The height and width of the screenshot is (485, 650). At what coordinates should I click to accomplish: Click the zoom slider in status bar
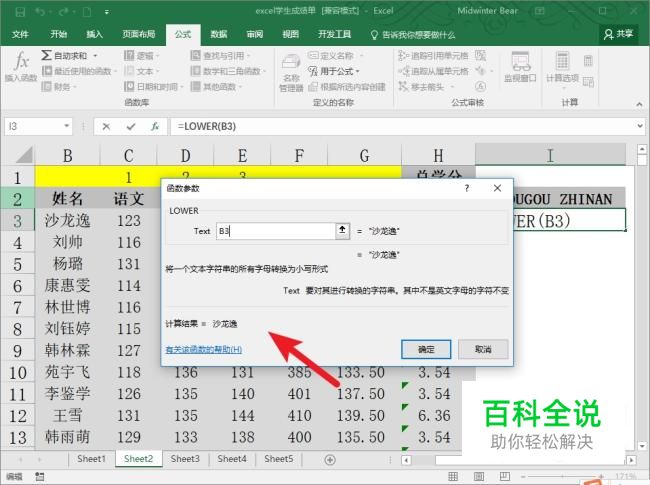point(562,477)
